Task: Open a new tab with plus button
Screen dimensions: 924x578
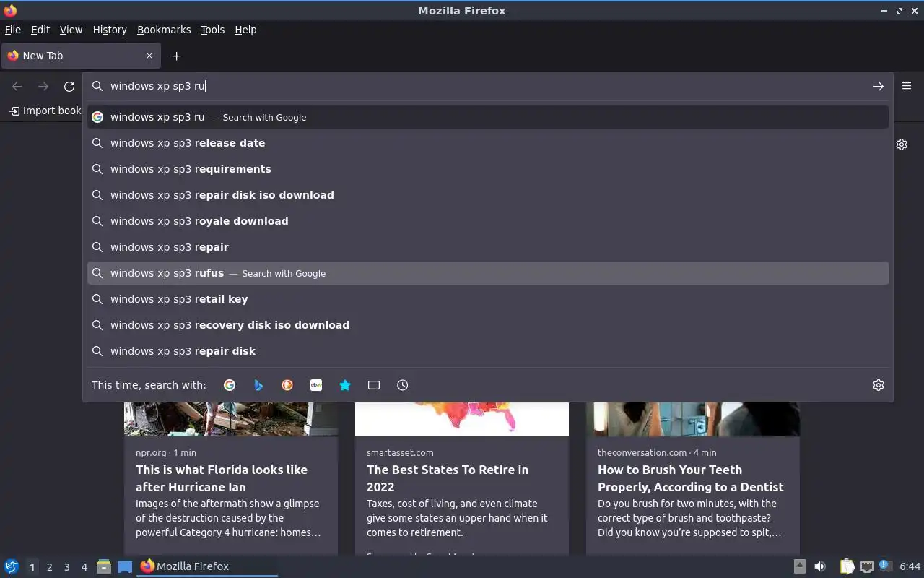Action: (x=176, y=56)
